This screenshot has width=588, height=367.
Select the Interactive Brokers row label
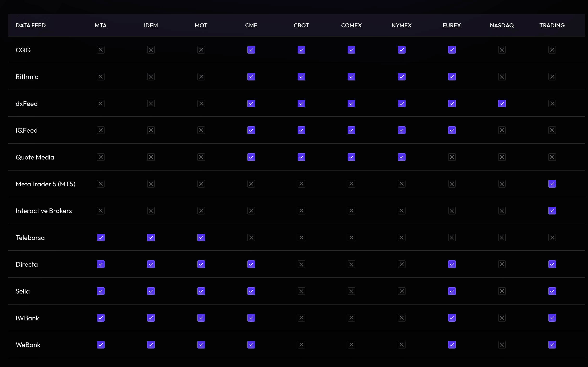click(x=44, y=211)
